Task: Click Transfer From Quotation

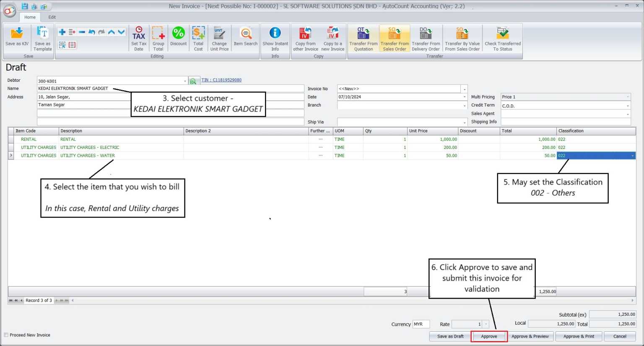Action: click(364, 38)
